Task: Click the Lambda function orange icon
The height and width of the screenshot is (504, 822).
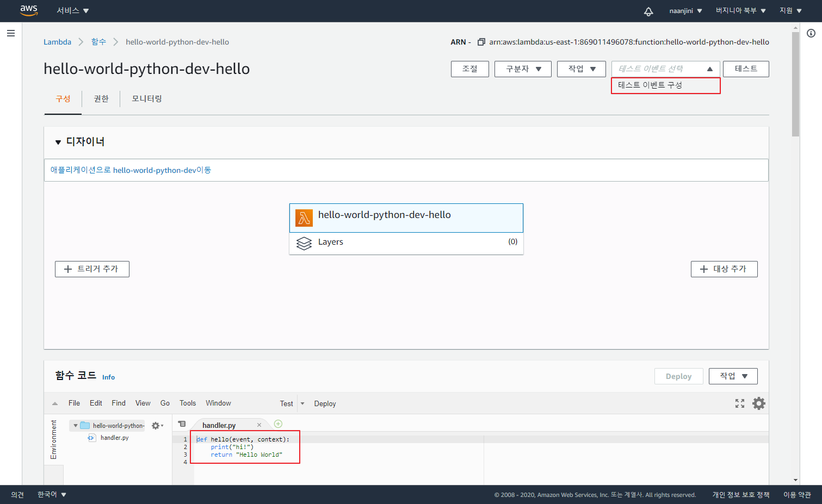Action: [x=304, y=218]
